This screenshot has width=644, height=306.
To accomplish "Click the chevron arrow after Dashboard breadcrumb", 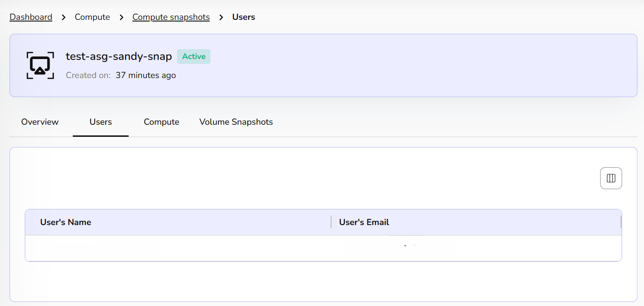I will pyautogui.click(x=64, y=17).
